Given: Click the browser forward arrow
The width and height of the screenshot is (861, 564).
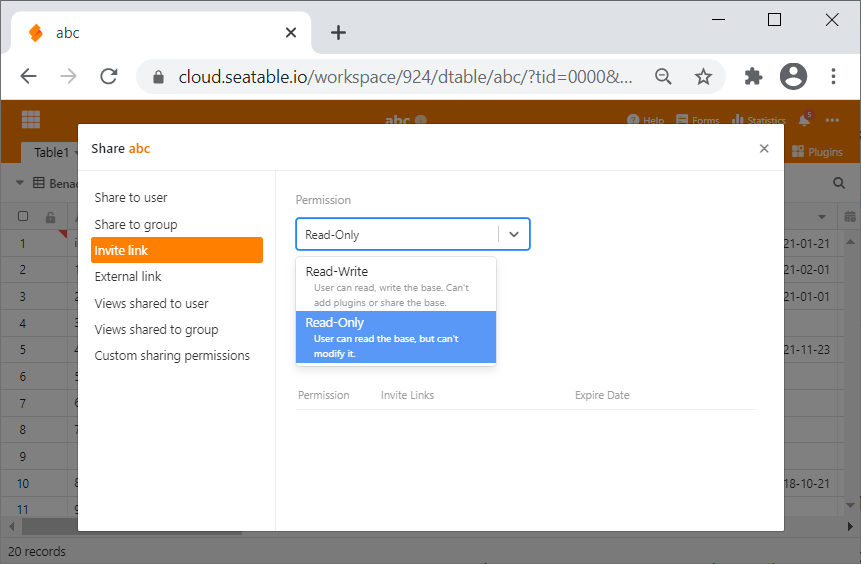Looking at the screenshot, I should point(69,76).
